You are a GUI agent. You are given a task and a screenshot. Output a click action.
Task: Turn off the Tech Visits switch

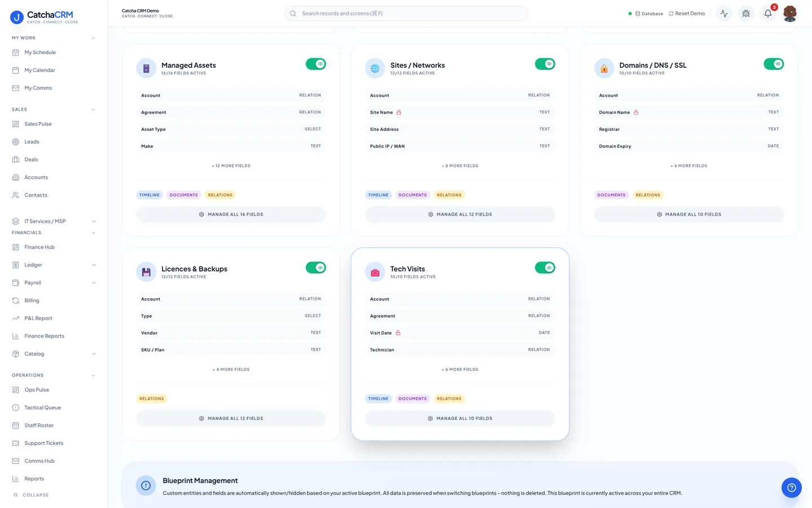tap(545, 268)
